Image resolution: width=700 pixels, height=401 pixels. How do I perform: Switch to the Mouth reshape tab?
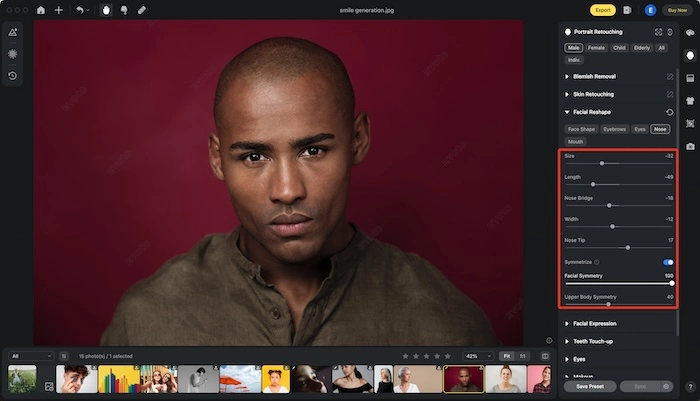point(575,141)
